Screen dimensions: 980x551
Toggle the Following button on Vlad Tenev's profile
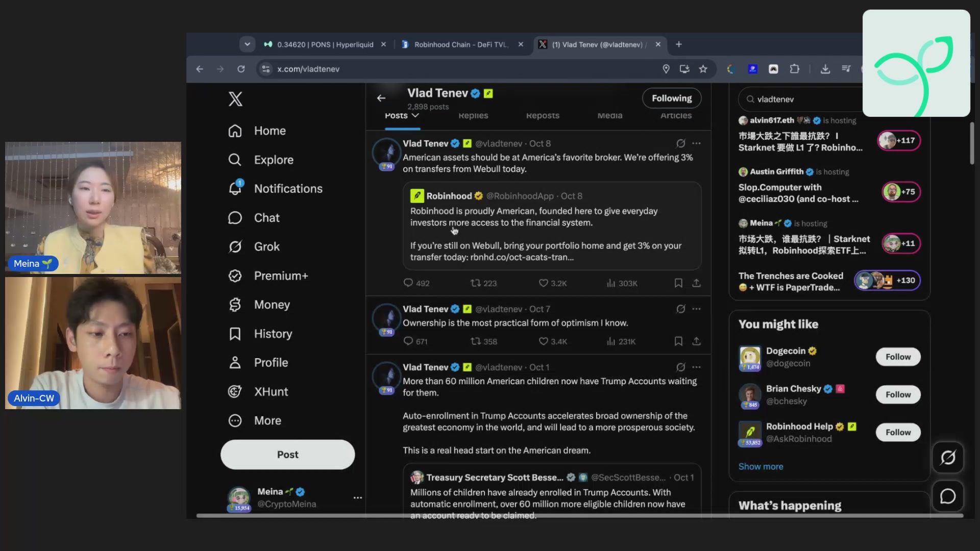tap(672, 98)
